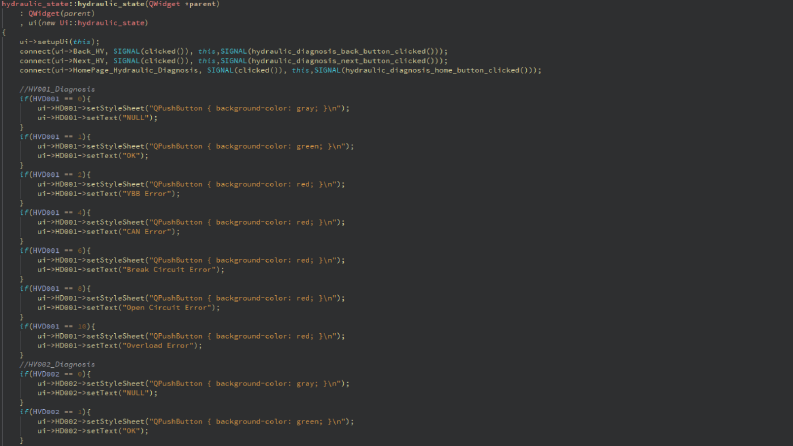Click the "Open Circuit Error" string
793x446 pixels.
coord(166,307)
